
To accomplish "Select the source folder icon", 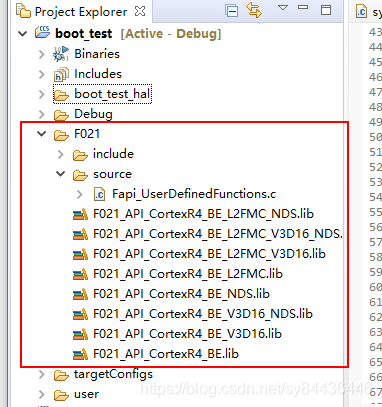I will tap(80, 175).
